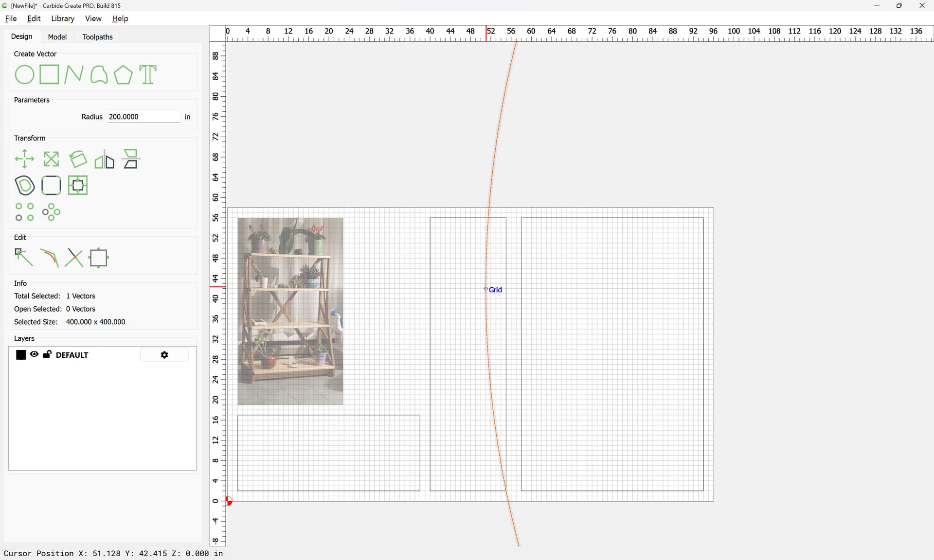Click the 'Open Selected: 0 Vectors' text
This screenshot has height=560, width=934.
pos(54,309)
